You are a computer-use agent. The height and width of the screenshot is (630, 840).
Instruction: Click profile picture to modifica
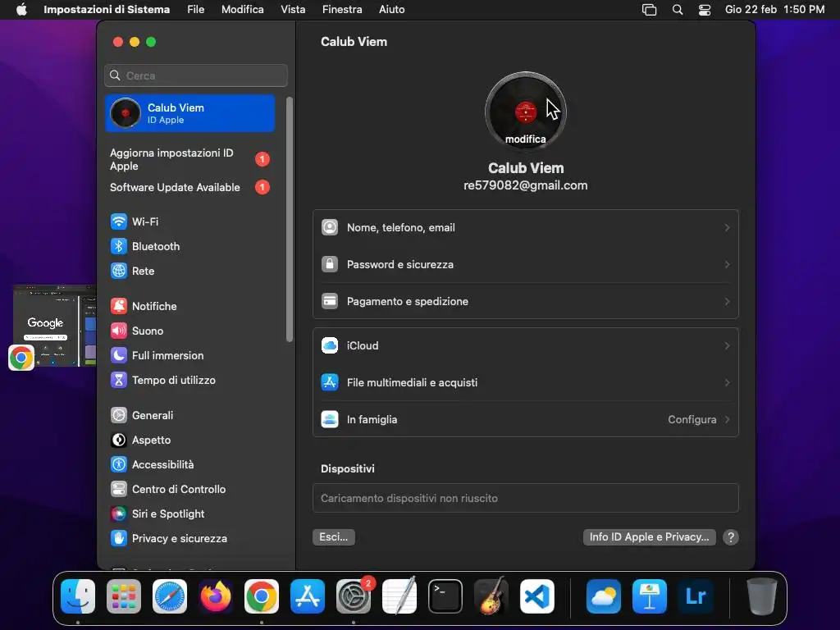click(526, 112)
